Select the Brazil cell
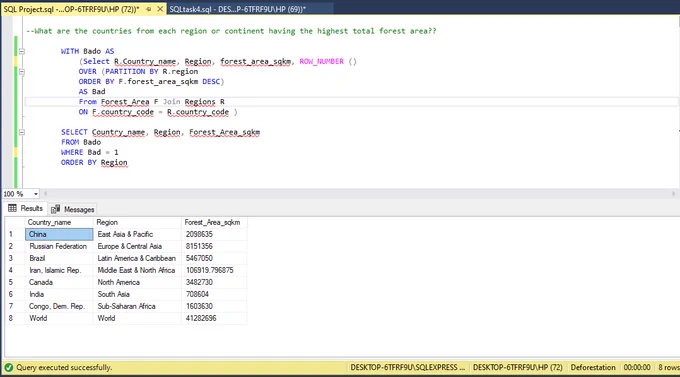The image size is (680, 377). 59,258
